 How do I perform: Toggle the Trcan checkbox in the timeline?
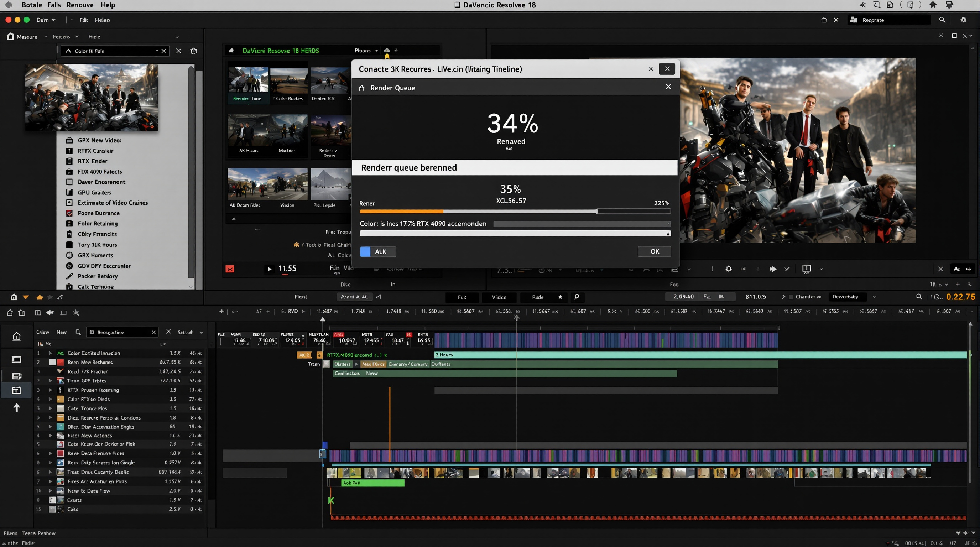tap(327, 364)
